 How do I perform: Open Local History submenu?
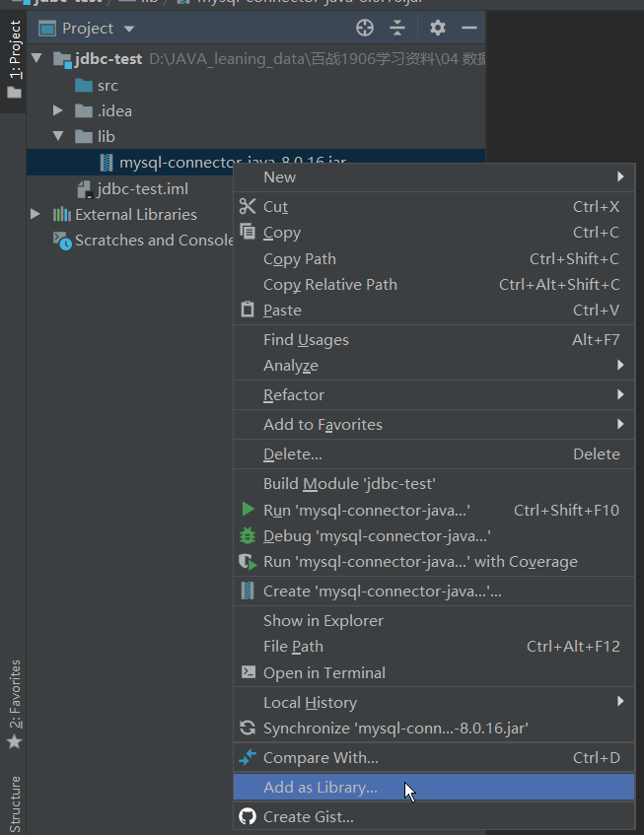[434, 702]
